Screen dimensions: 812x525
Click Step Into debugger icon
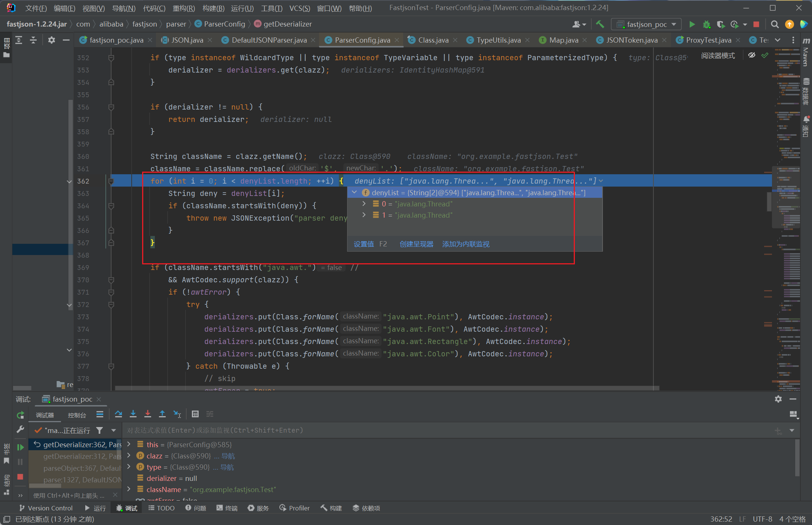tap(133, 414)
